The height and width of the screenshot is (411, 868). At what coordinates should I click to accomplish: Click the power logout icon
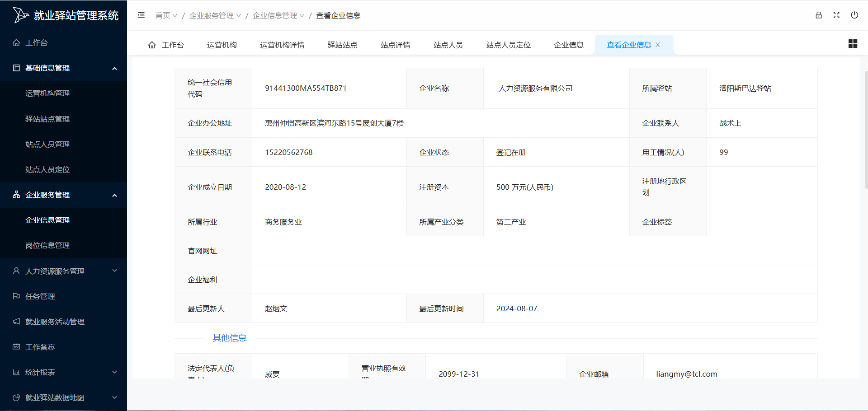tap(854, 15)
